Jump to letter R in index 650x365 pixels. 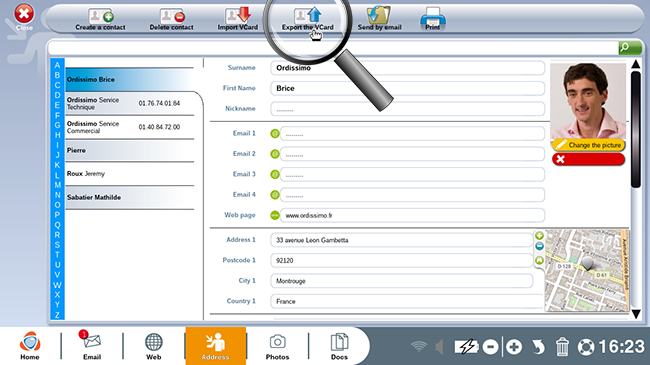coord(57,235)
